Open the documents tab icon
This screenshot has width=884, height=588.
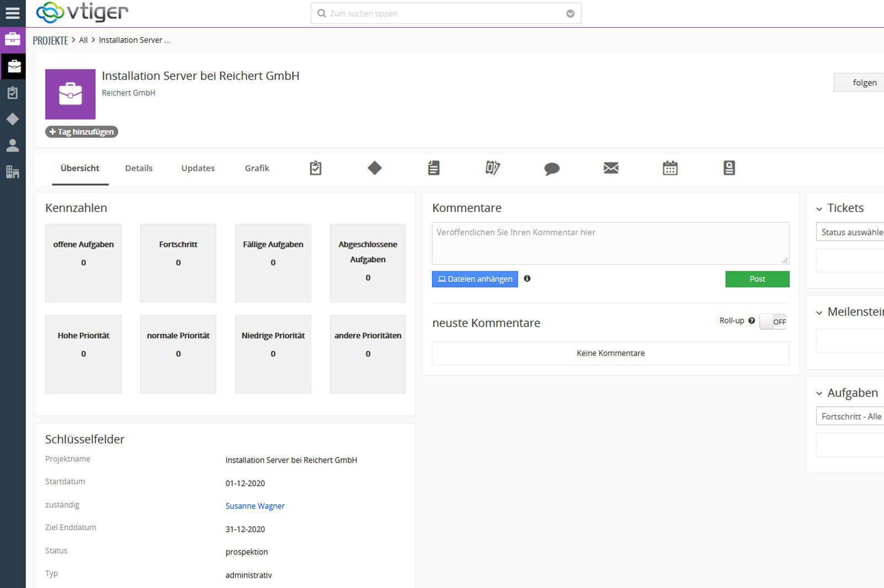coord(434,168)
